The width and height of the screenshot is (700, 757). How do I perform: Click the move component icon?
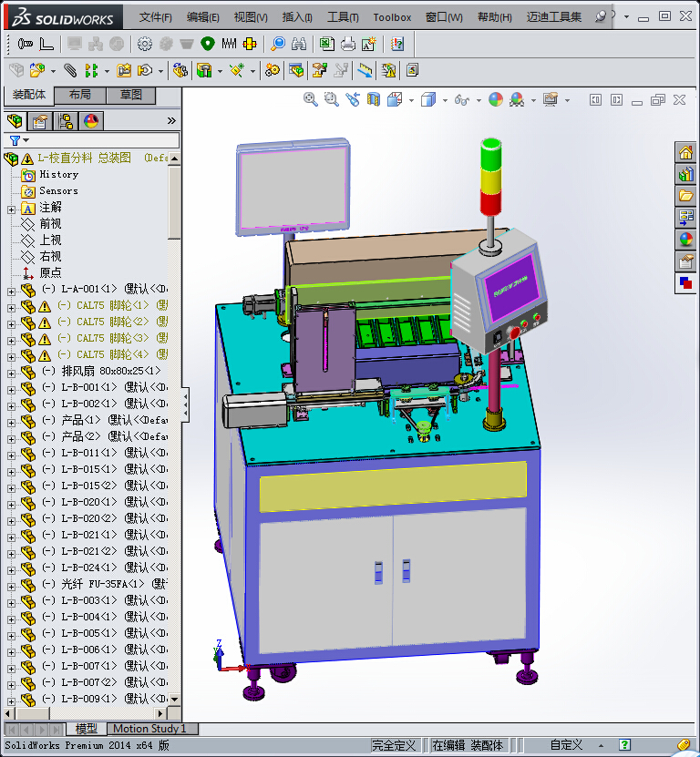coord(145,70)
